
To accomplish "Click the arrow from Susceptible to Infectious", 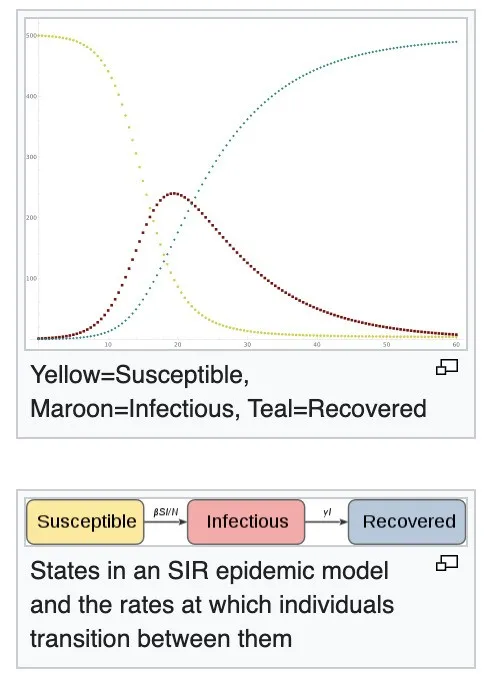I will click(166, 522).
